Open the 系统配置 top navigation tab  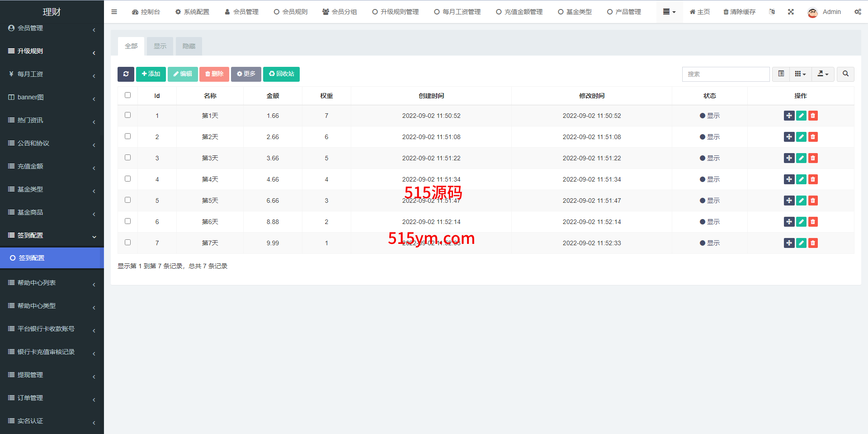192,12
